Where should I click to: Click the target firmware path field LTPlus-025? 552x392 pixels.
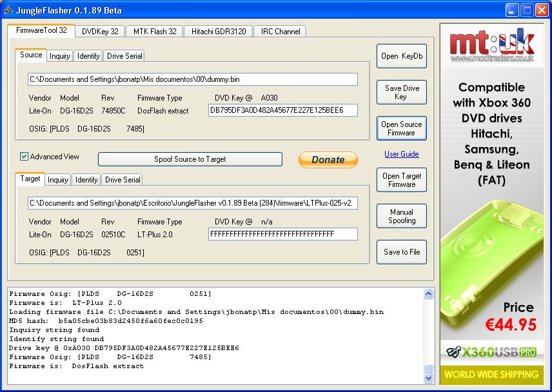coord(193,203)
